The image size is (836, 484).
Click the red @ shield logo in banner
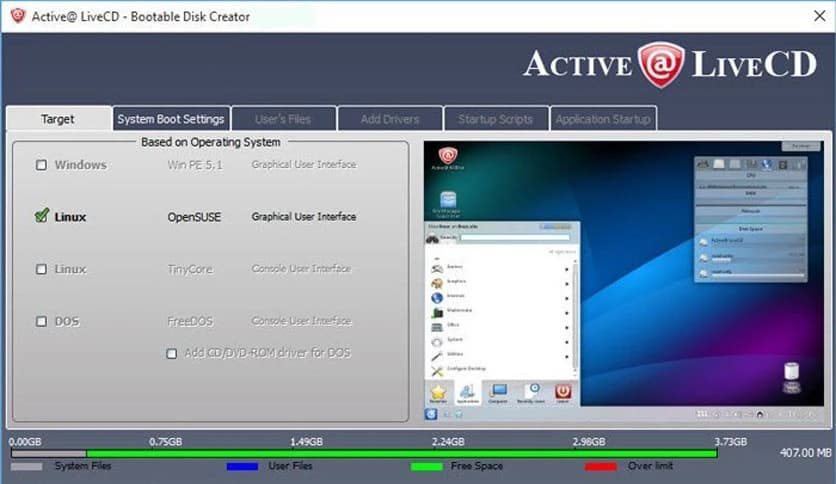coord(661,64)
